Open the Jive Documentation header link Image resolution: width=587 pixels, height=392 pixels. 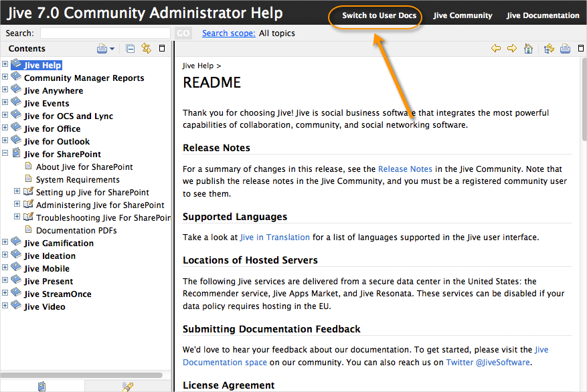(543, 15)
